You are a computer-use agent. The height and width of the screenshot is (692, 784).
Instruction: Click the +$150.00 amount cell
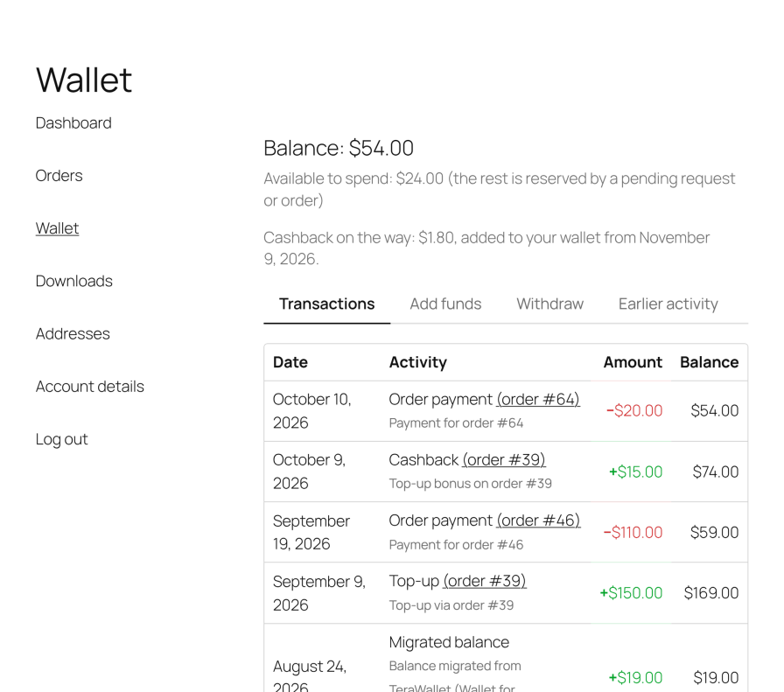pyautogui.click(x=631, y=593)
